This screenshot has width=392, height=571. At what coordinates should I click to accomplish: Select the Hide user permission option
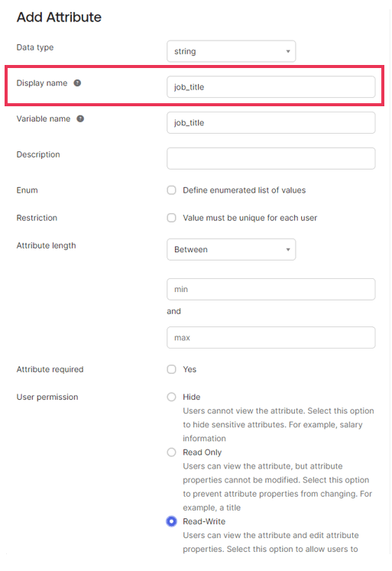point(171,397)
